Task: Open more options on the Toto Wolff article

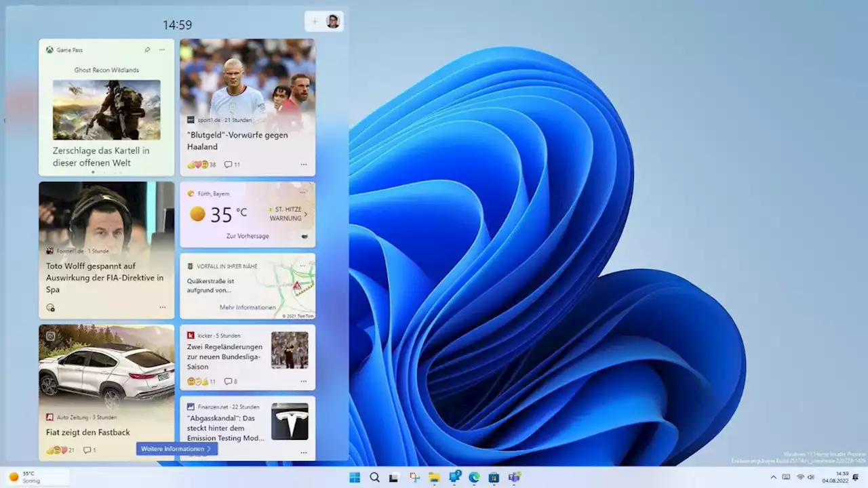Action: coord(163,307)
